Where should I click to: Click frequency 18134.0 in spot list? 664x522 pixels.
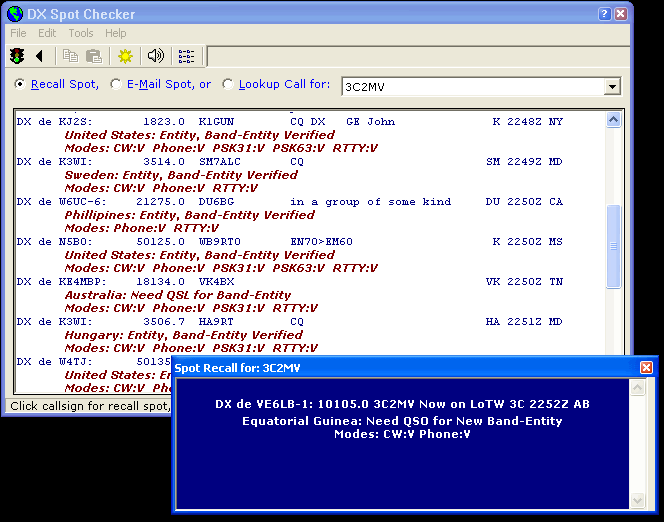coord(160,282)
